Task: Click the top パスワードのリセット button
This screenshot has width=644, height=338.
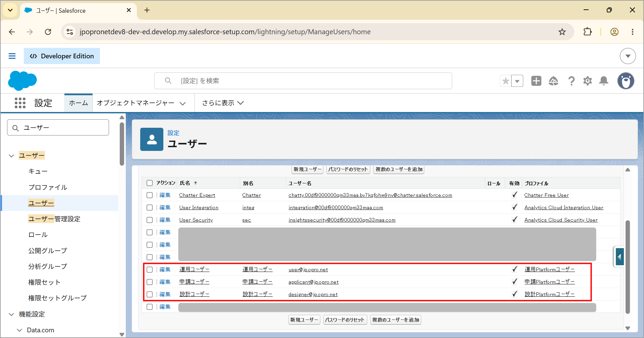Action: pos(348,169)
